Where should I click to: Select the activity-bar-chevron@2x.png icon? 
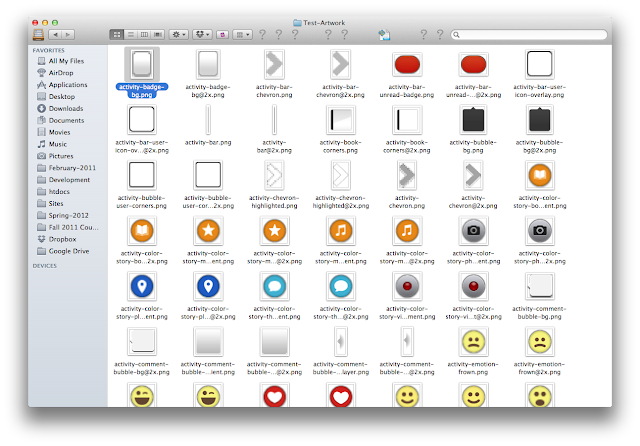tap(340, 64)
